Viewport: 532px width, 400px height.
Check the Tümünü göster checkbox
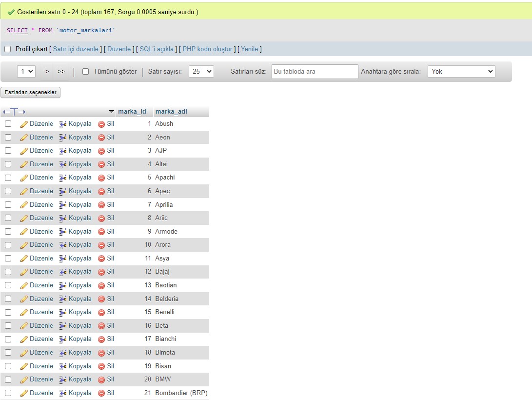[x=85, y=72]
